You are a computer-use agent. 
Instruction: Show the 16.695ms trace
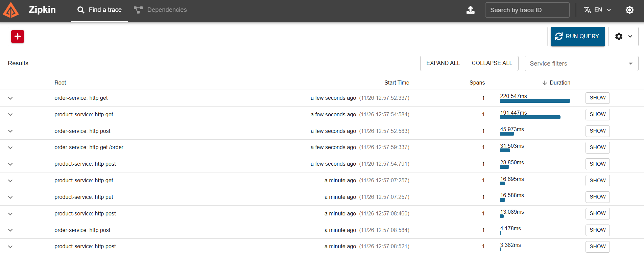point(597,181)
